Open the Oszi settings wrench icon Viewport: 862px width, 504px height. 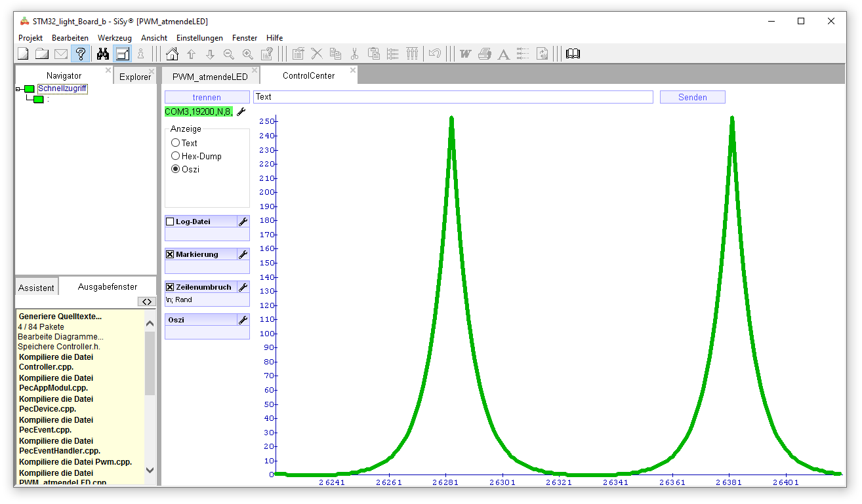click(x=243, y=320)
